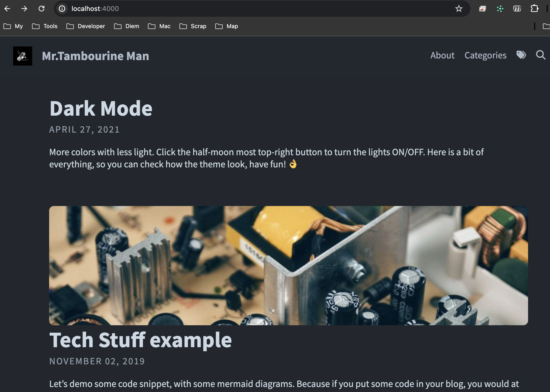The image size is (550, 392).
Task: Click the site logo avatar image
Action: 22,56
